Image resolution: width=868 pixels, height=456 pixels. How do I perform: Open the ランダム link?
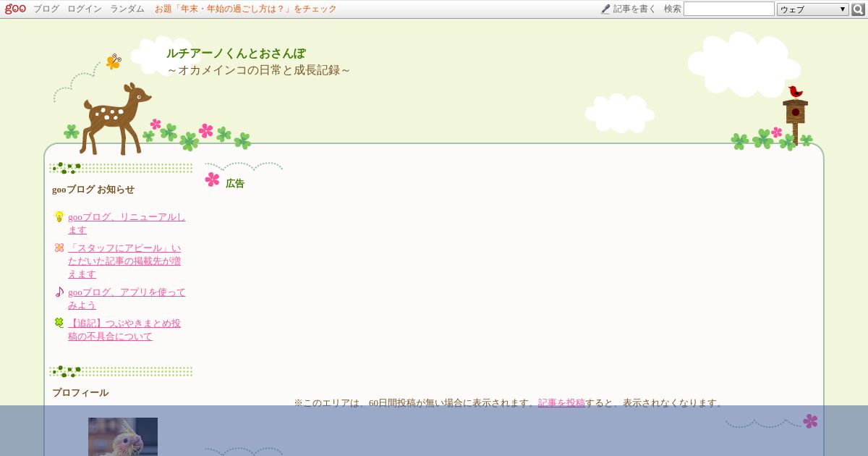coord(127,9)
